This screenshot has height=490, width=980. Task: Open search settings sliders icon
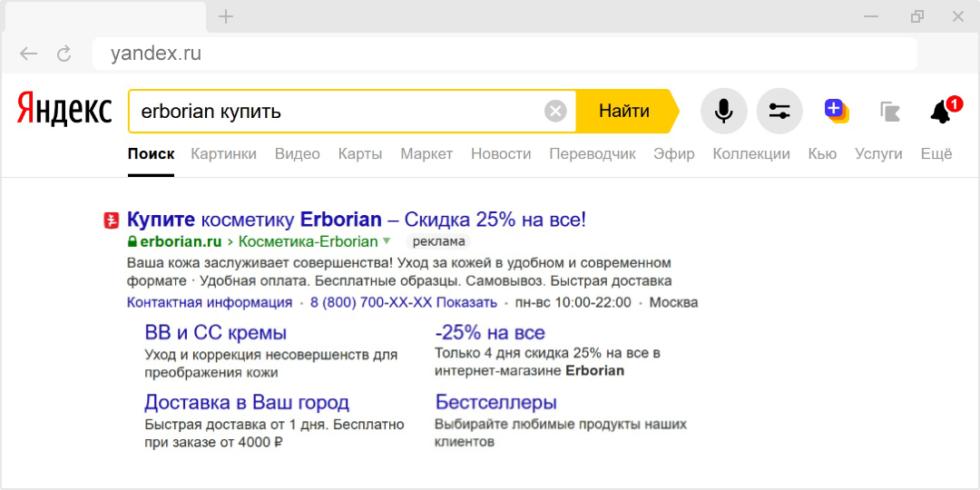click(779, 112)
